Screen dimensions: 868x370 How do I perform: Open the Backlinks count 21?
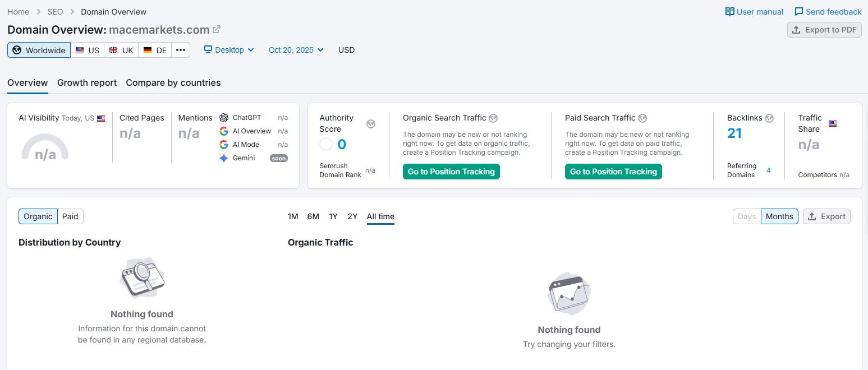[x=734, y=133]
